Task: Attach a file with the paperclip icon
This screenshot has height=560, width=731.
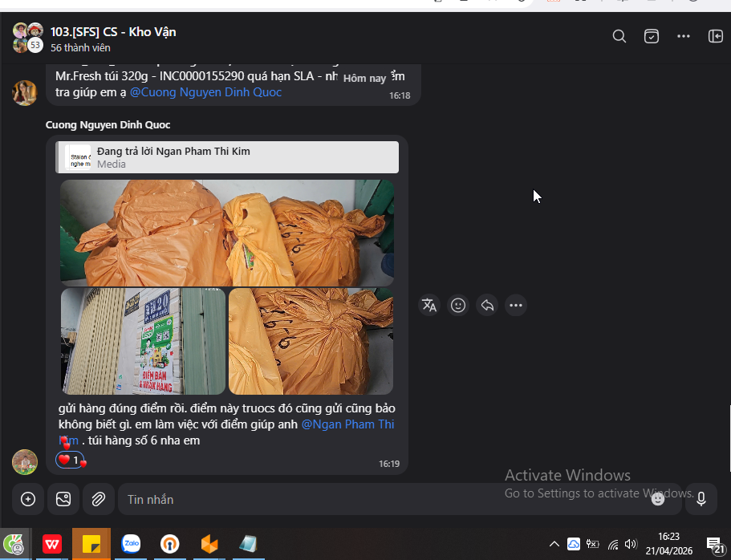Action: (x=99, y=499)
